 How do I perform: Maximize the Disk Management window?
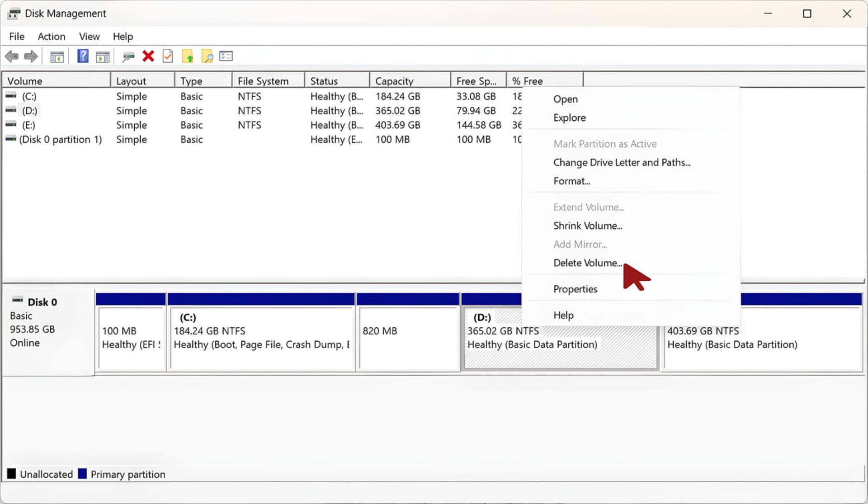point(807,14)
